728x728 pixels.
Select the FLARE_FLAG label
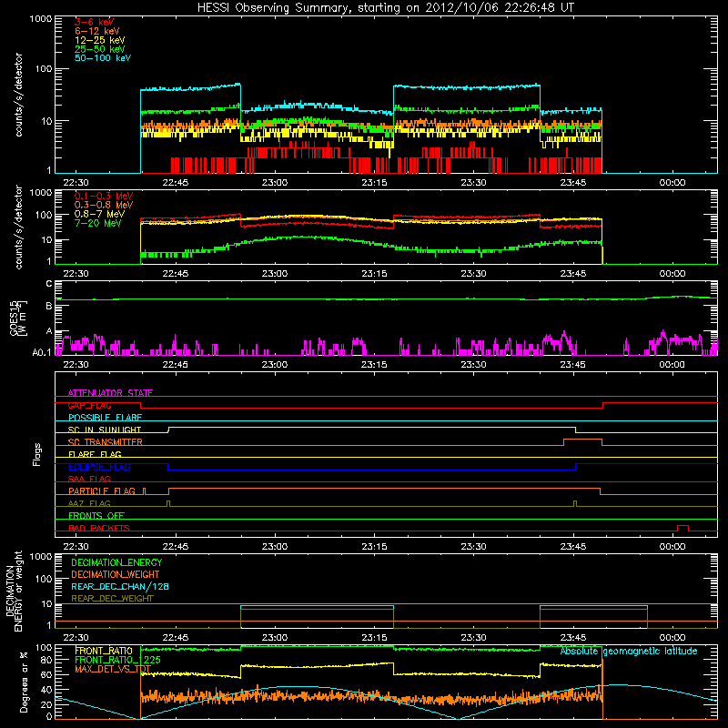(x=95, y=454)
